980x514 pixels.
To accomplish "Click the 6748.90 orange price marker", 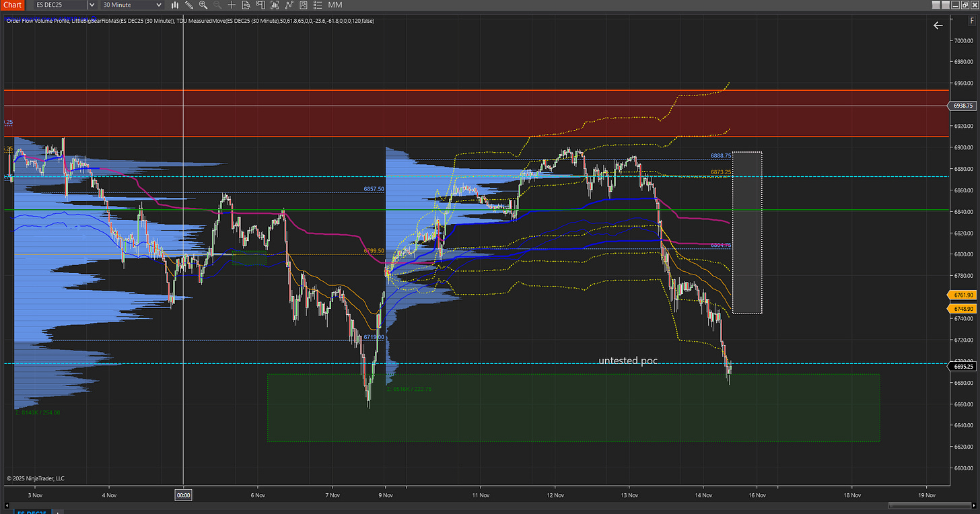I will (963, 308).
